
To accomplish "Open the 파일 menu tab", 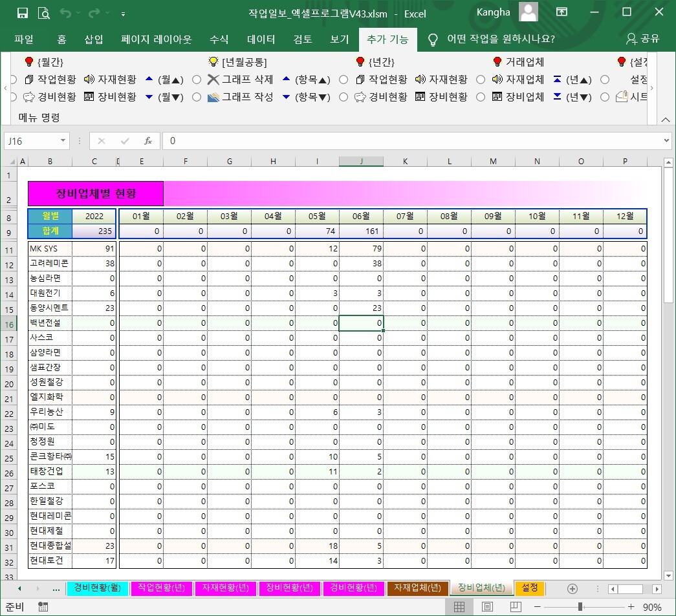I will pyautogui.click(x=24, y=39).
